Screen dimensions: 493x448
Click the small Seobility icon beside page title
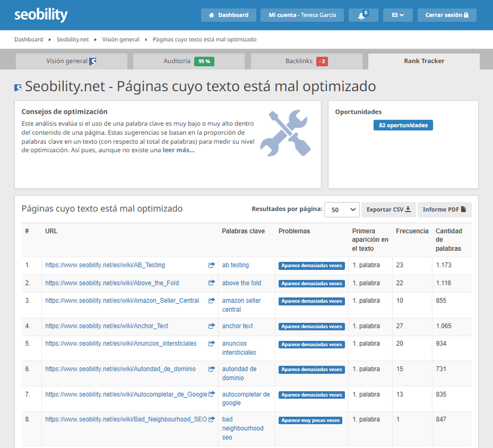(x=18, y=88)
